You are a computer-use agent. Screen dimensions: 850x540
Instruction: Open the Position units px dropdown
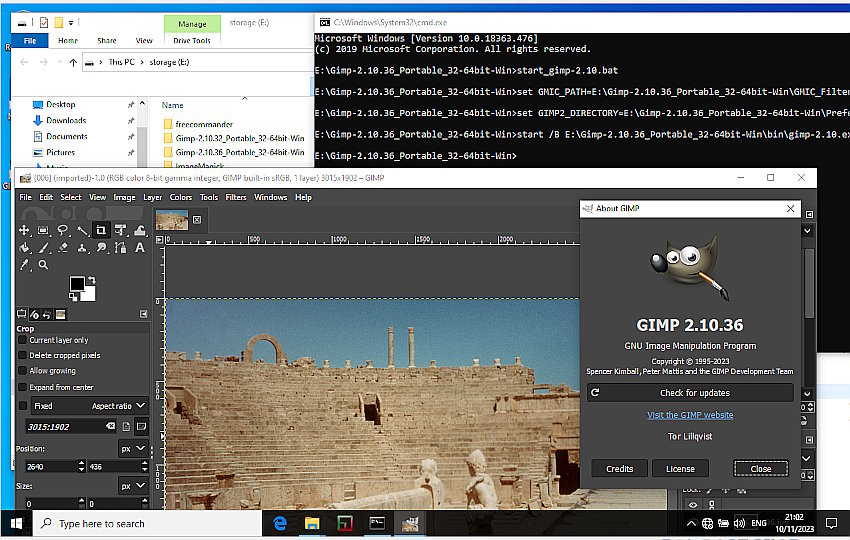point(132,449)
